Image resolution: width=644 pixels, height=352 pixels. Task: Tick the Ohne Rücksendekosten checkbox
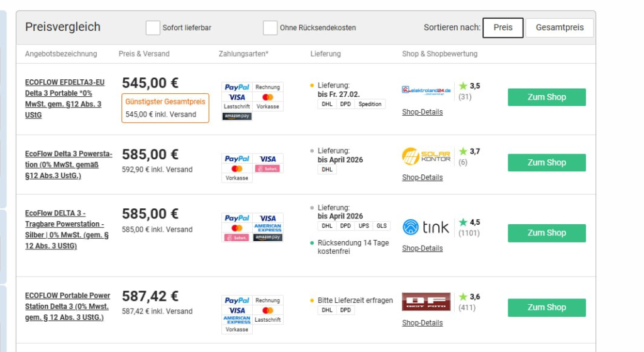coord(270,28)
